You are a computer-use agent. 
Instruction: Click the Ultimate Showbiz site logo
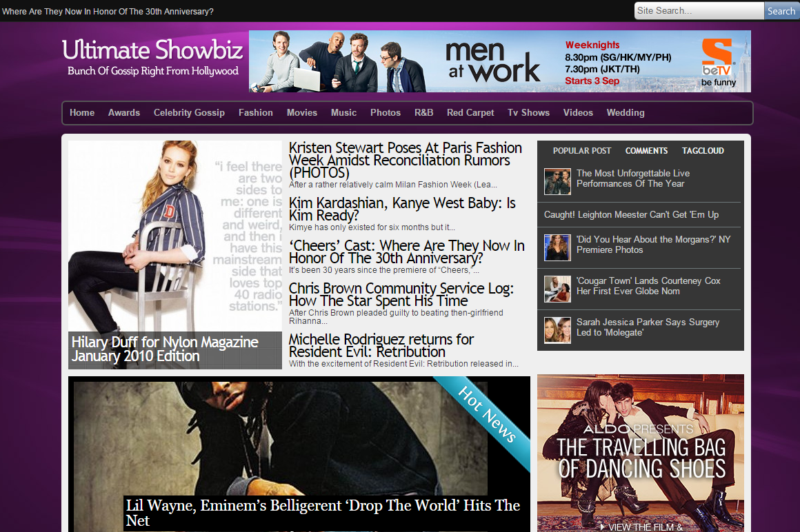click(x=152, y=50)
